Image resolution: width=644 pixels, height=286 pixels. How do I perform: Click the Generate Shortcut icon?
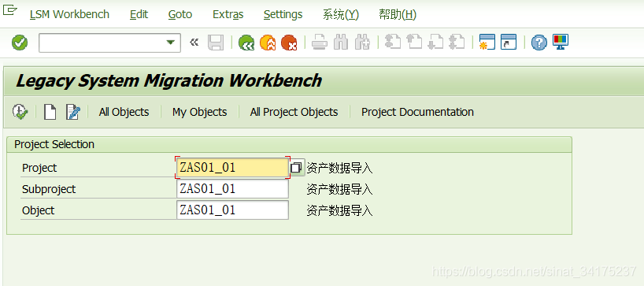pos(509,42)
